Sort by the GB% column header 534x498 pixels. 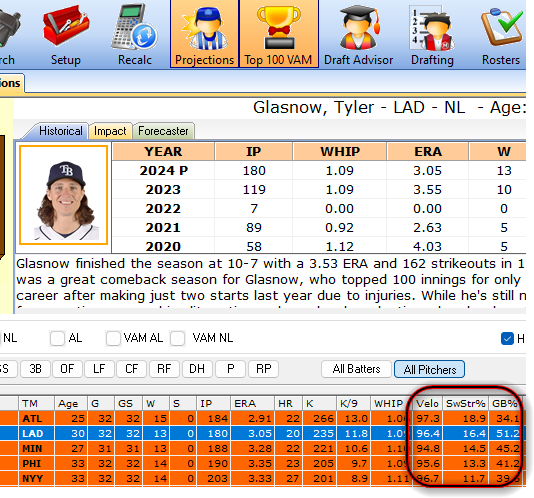point(505,404)
